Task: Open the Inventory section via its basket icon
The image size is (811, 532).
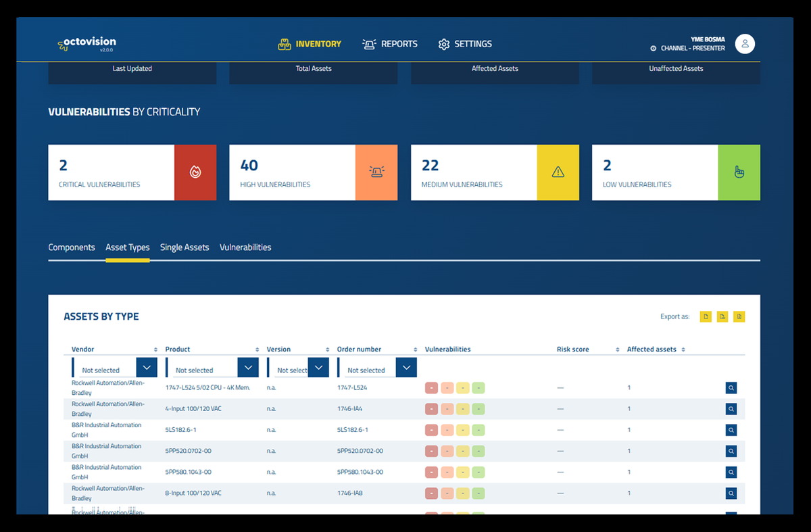Action: pos(284,43)
